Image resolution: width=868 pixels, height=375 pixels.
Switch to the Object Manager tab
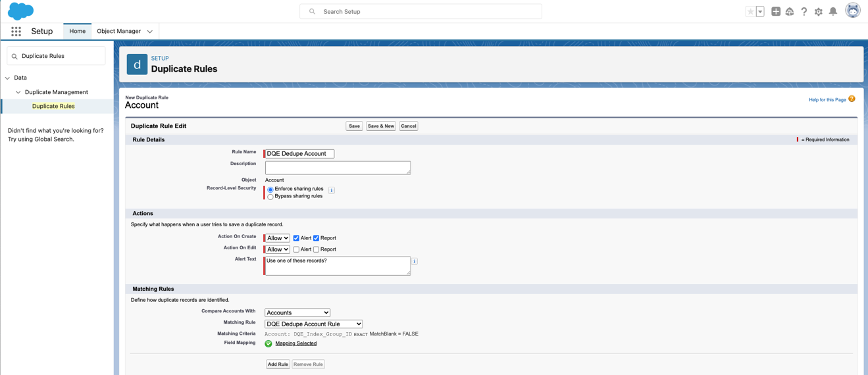[x=118, y=31]
